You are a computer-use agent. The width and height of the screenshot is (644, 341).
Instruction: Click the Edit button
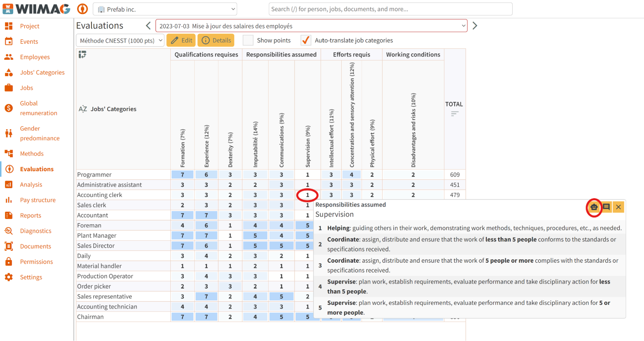tap(181, 40)
